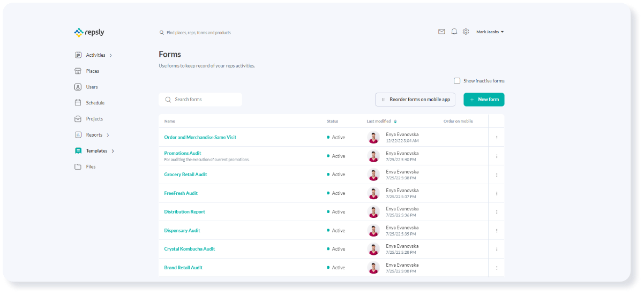
Task: Open the three-dot menu for Promotions Audit
Action: click(x=497, y=156)
